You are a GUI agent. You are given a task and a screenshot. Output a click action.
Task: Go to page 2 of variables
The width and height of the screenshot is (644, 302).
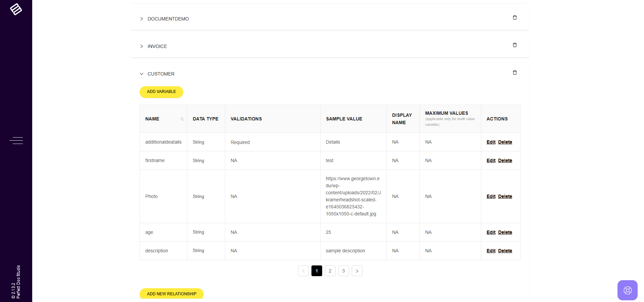330,271
